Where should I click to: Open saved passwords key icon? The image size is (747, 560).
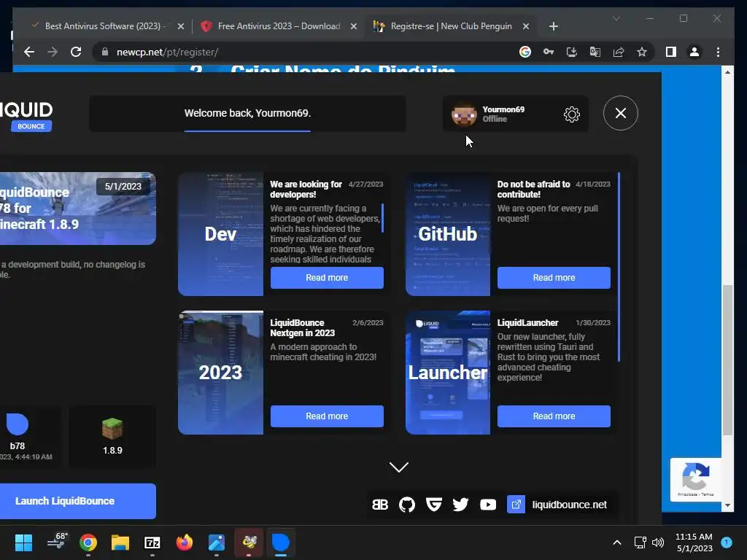(549, 52)
